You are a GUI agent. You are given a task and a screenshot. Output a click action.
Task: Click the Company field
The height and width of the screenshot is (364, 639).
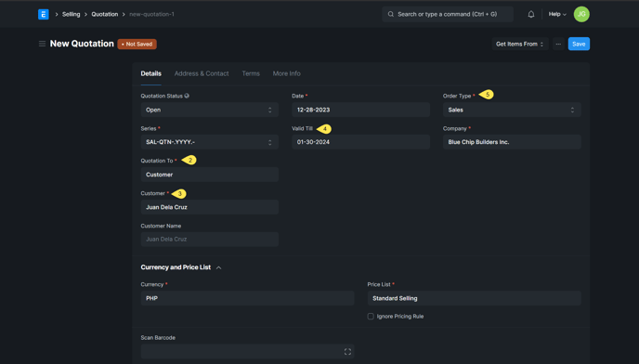(512, 142)
